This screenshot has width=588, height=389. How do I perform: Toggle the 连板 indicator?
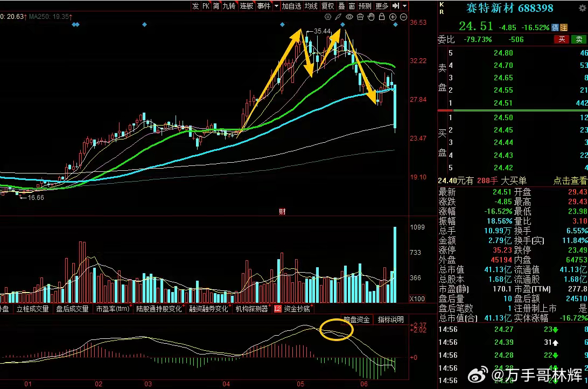(247, 6)
